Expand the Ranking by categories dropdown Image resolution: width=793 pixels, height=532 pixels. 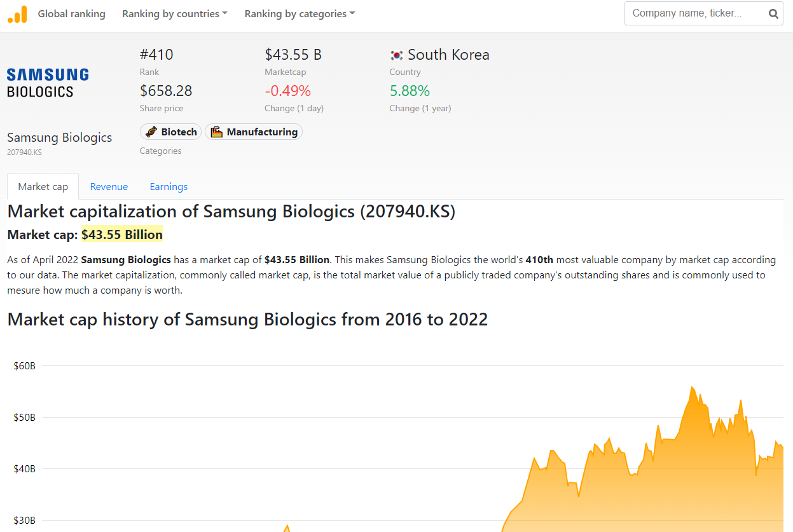tap(300, 14)
